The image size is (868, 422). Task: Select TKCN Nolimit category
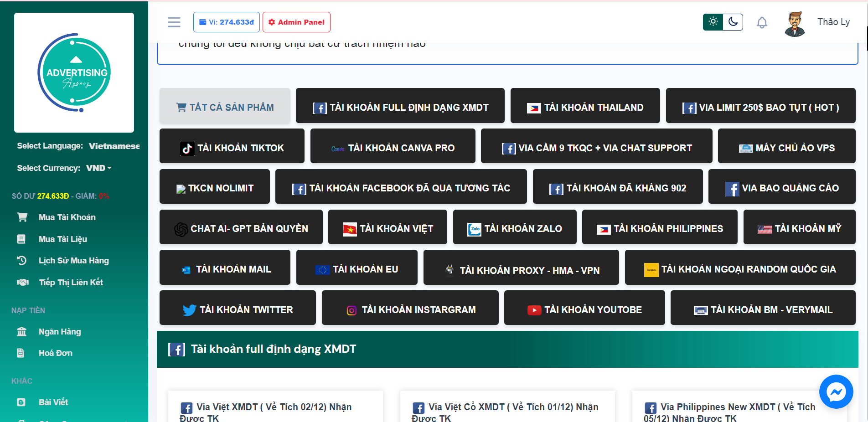click(215, 186)
